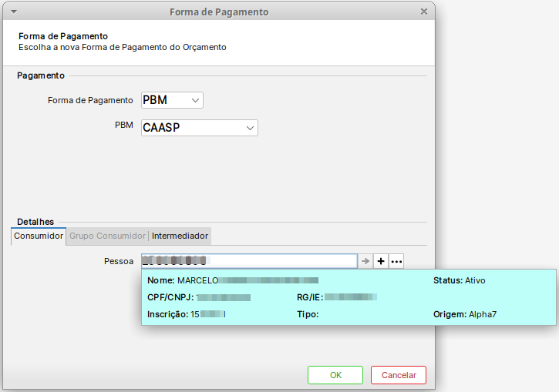This screenshot has height=392, width=559.
Task: Select the CPF/CNPJ value in popup
Action: (x=223, y=297)
